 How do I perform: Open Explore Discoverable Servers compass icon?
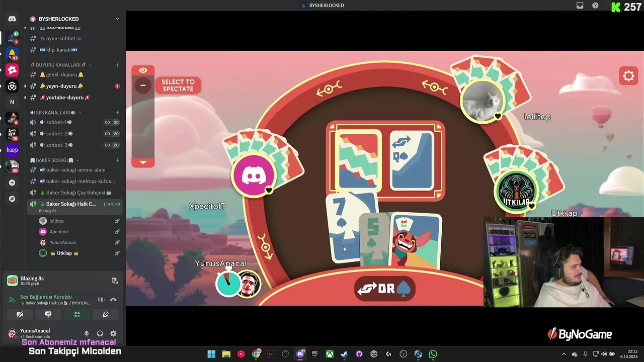point(12,199)
